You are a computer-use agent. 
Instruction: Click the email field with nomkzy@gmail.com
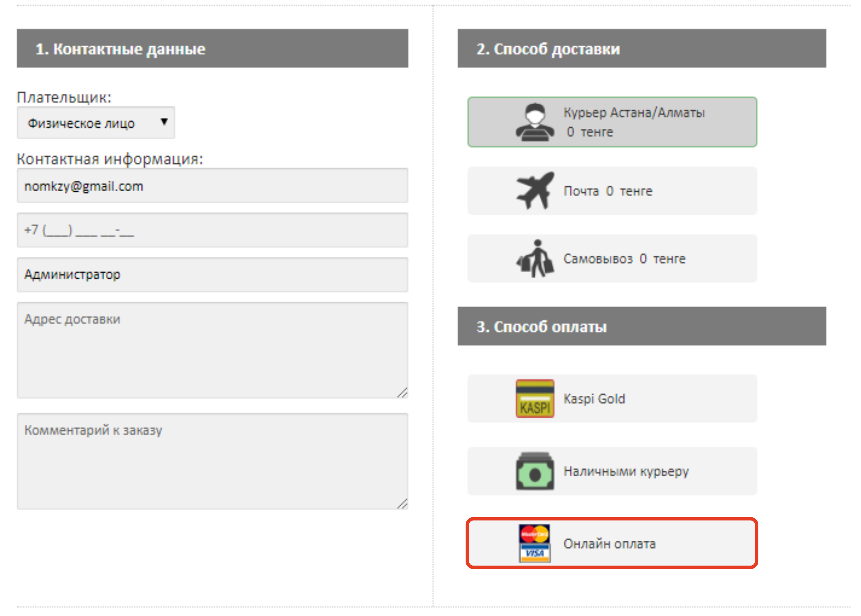(212, 186)
